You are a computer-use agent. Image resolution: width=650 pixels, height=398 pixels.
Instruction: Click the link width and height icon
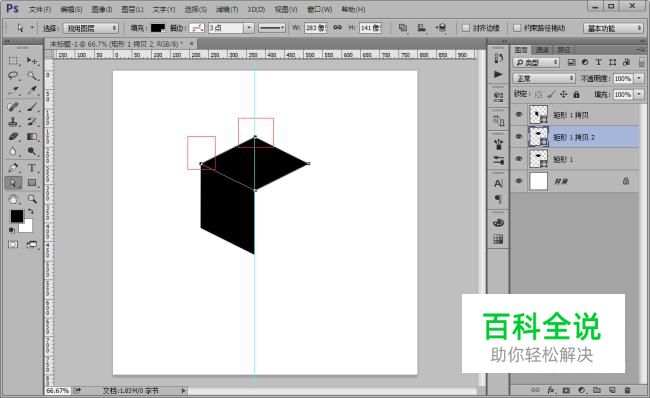pos(338,28)
